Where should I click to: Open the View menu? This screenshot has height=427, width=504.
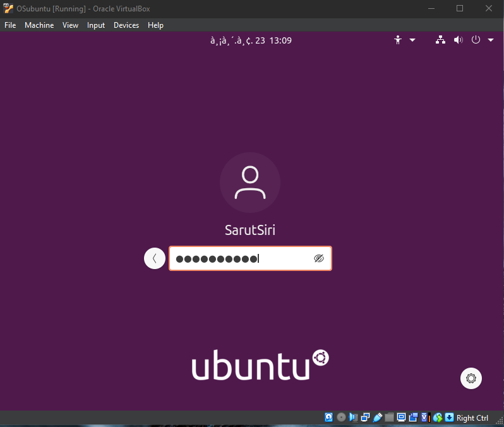click(x=70, y=25)
